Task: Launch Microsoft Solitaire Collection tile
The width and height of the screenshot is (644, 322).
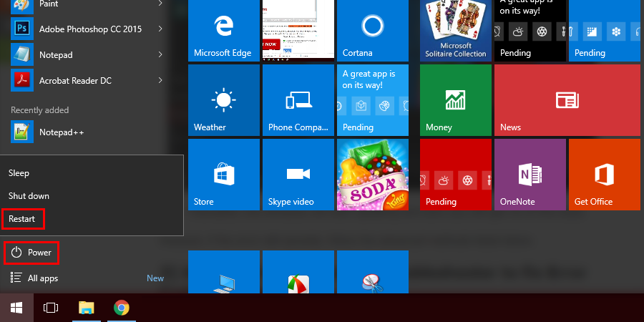Action: point(456,31)
